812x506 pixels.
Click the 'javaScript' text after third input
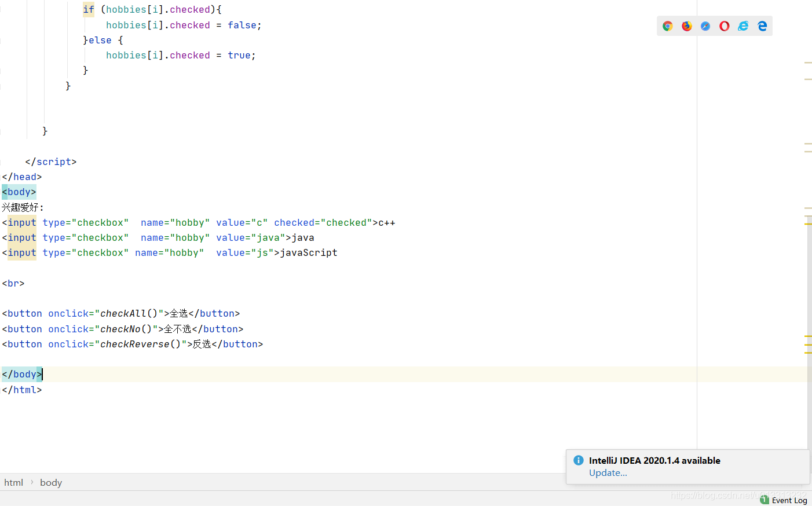click(x=309, y=252)
